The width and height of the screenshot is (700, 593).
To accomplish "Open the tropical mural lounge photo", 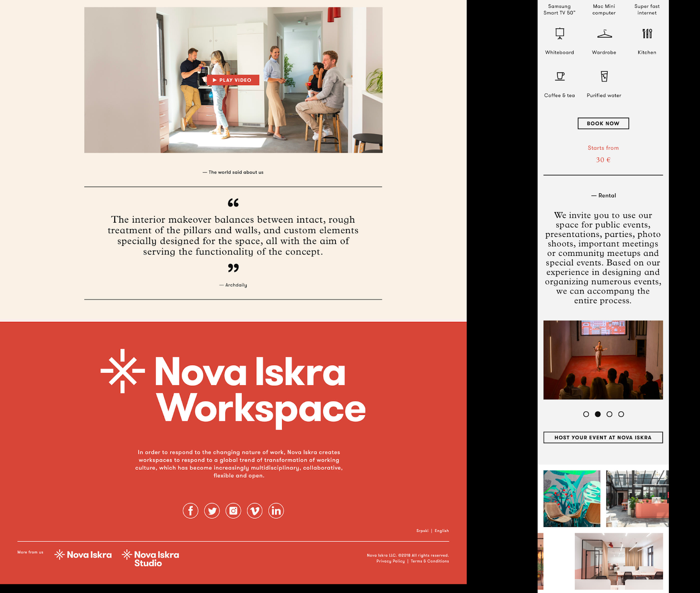I will (x=572, y=499).
